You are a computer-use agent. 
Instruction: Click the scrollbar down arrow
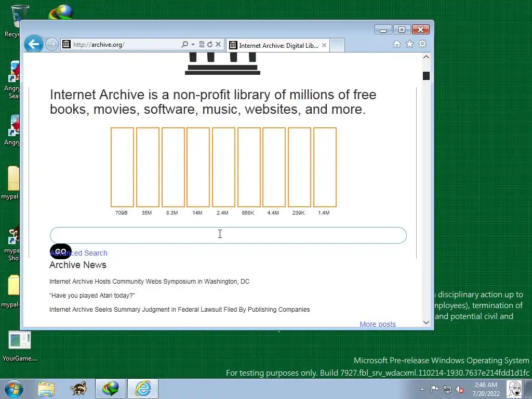click(426, 322)
